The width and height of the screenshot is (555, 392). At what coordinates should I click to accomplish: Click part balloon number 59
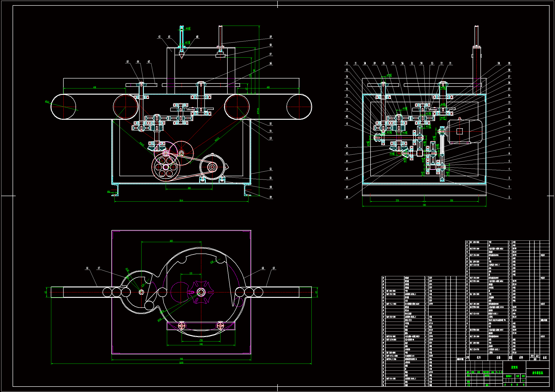pyautogui.click(x=270, y=37)
